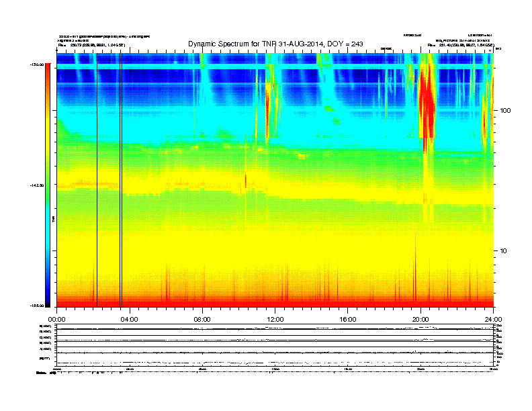Viewport: 532px width, 411px height.
Task: Click the 'Dynamic Spectrum for TNR 31-AUG-2014' title
Action: coord(275,44)
